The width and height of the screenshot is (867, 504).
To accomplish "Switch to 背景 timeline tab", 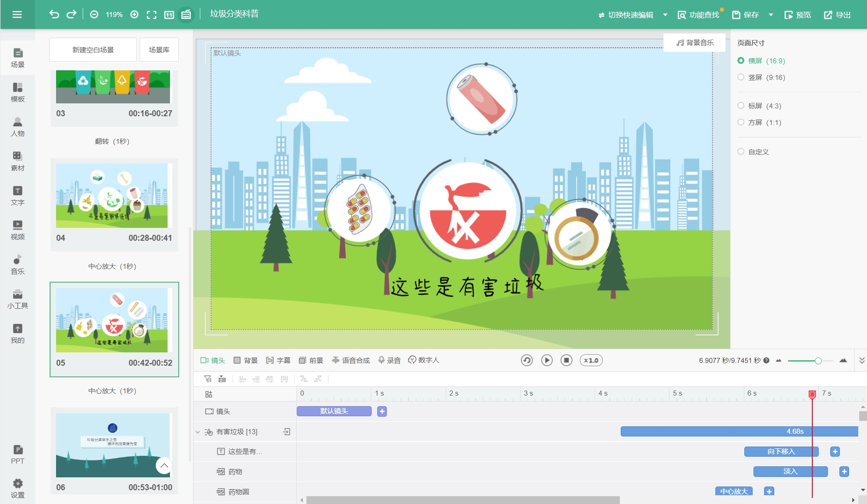I will coord(245,360).
